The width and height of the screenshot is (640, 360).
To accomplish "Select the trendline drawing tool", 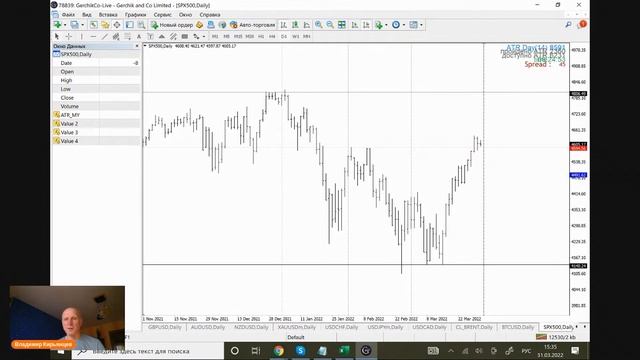I will coord(104,36).
